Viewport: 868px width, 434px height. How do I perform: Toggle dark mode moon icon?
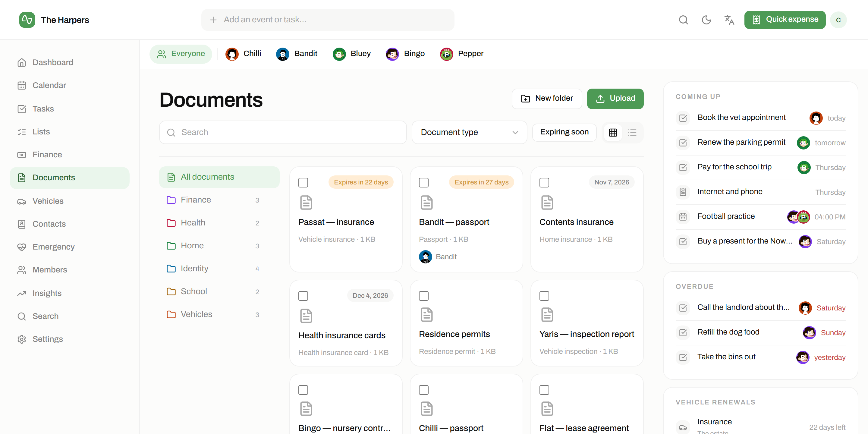(x=706, y=20)
